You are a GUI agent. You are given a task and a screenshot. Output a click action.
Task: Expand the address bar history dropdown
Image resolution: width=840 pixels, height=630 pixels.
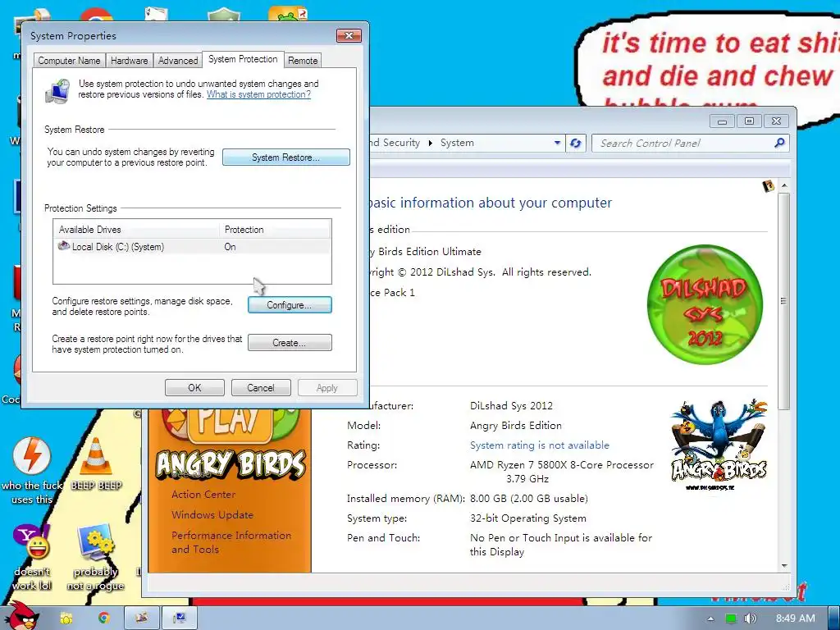[x=557, y=143]
